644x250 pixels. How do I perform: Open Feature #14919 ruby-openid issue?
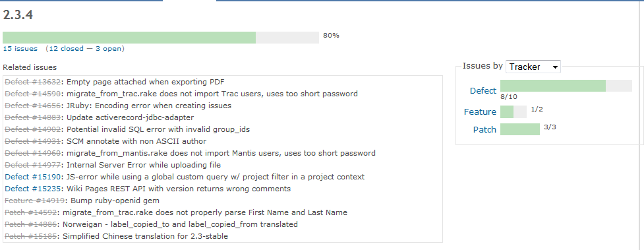click(35, 201)
